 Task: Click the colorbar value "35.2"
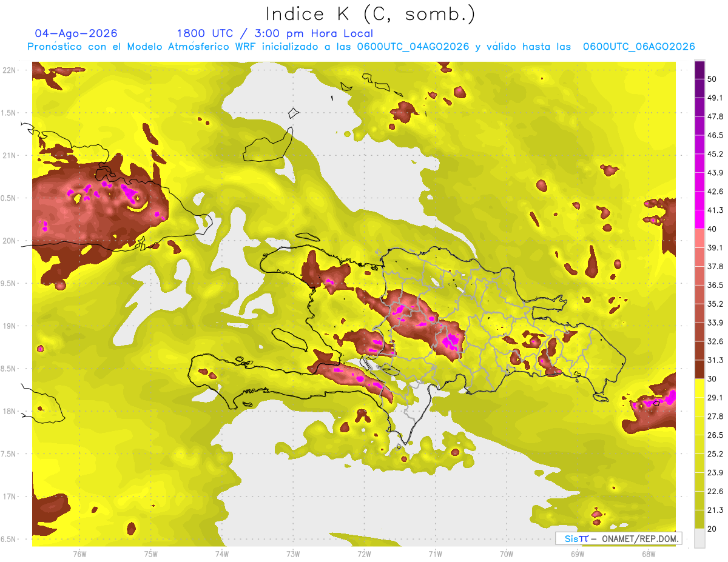click(x=715, y=304)
